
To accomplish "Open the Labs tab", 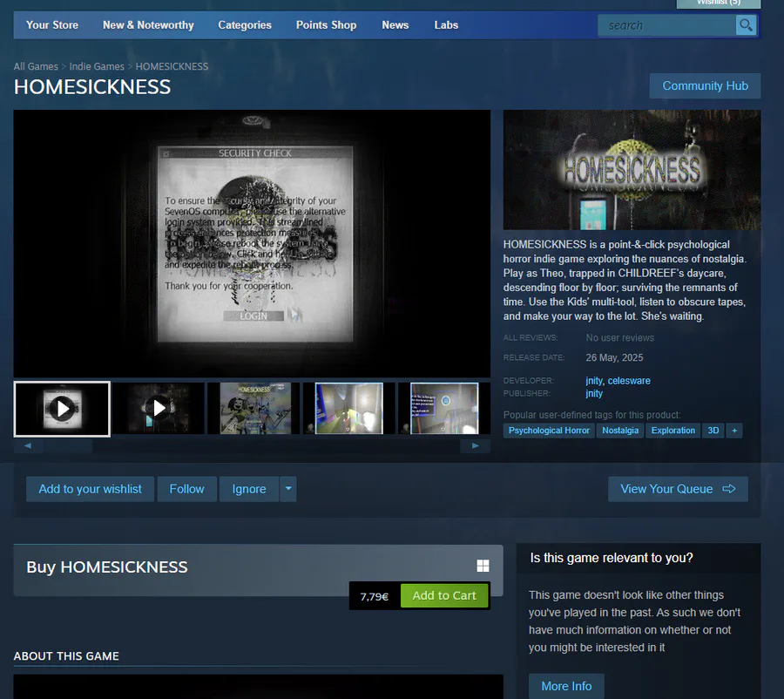I will 446,25.
